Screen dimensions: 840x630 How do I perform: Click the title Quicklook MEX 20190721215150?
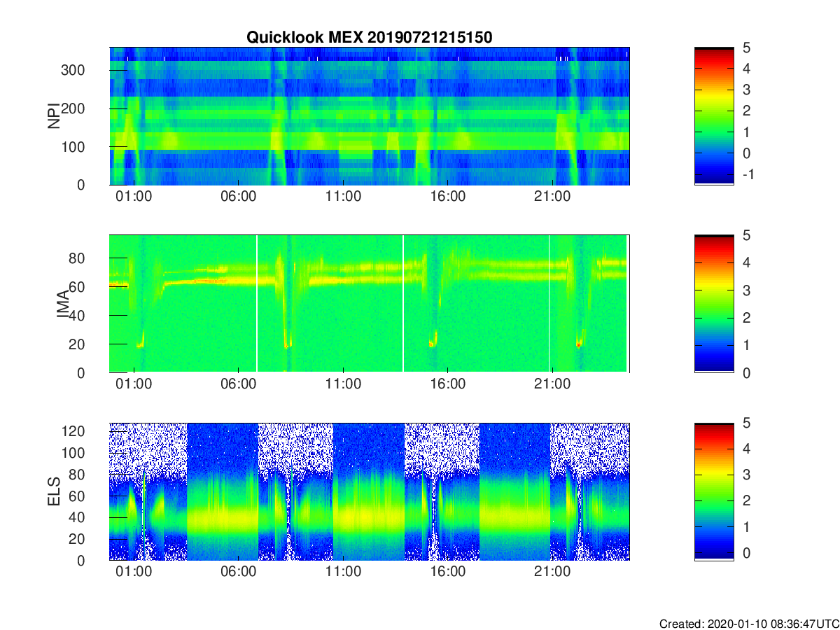[x=369, y=37]
